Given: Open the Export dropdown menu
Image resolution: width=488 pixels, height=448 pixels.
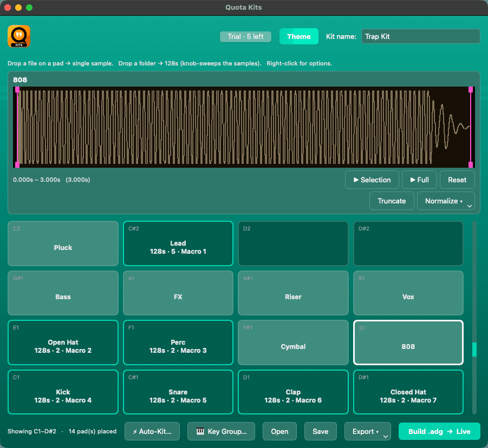Looking at the screenshot, I should pos(368,431).
